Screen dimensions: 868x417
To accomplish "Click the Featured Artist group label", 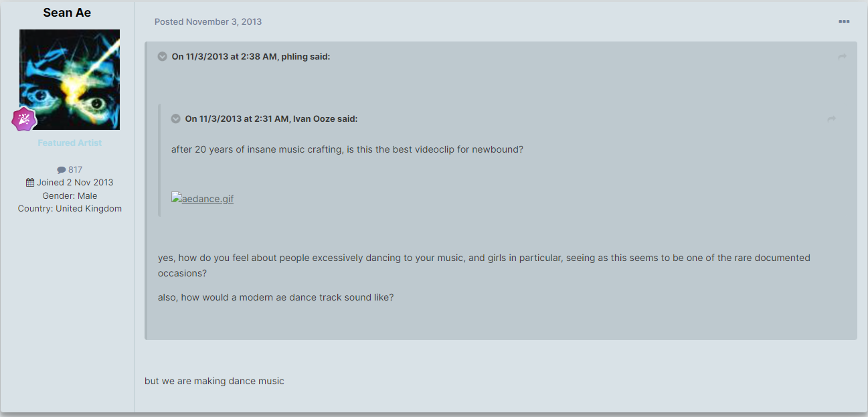I will 70,143.
